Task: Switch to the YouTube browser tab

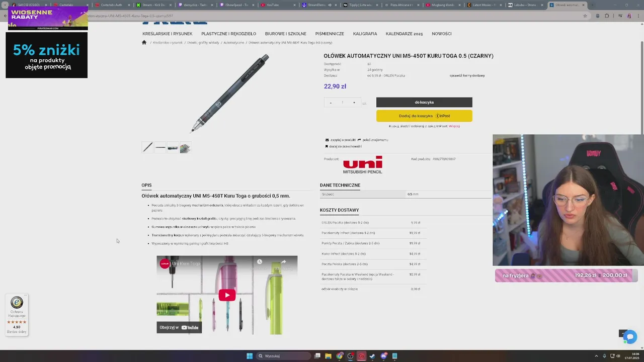Action: point(279,5)
